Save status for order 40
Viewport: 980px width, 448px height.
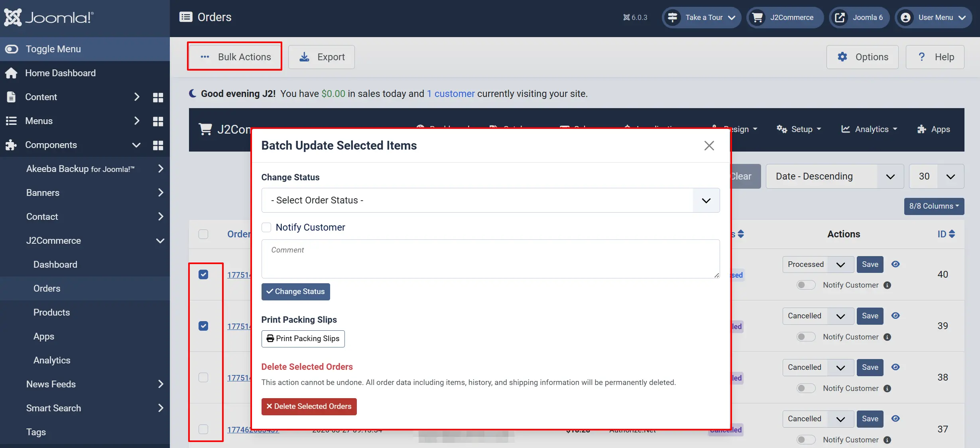[x=870, y=264]
